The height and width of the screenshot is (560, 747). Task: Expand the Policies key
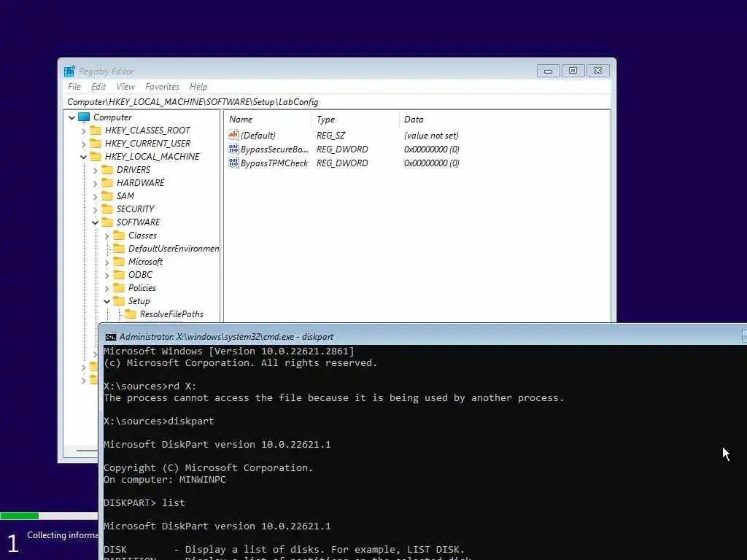point(107,288)
